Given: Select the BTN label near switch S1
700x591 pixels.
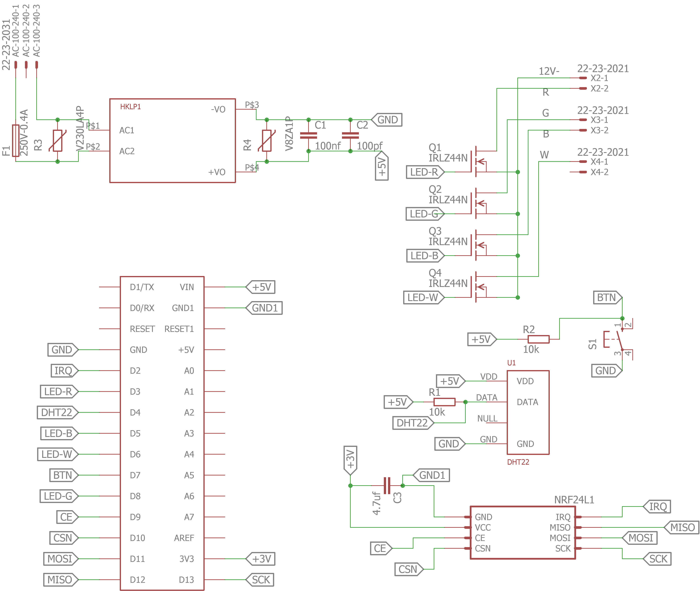Looking at the screenshot, I should (607, 298).
